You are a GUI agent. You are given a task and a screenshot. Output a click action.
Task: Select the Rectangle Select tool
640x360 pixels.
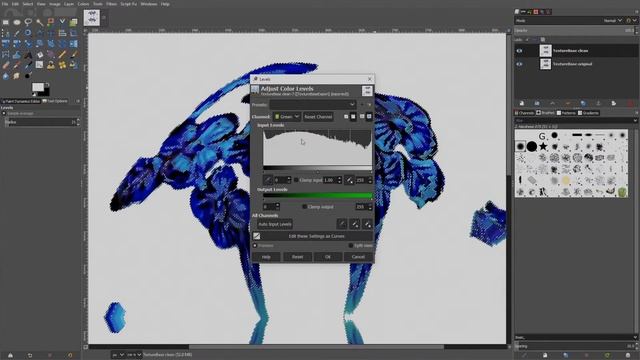[6, 22]
